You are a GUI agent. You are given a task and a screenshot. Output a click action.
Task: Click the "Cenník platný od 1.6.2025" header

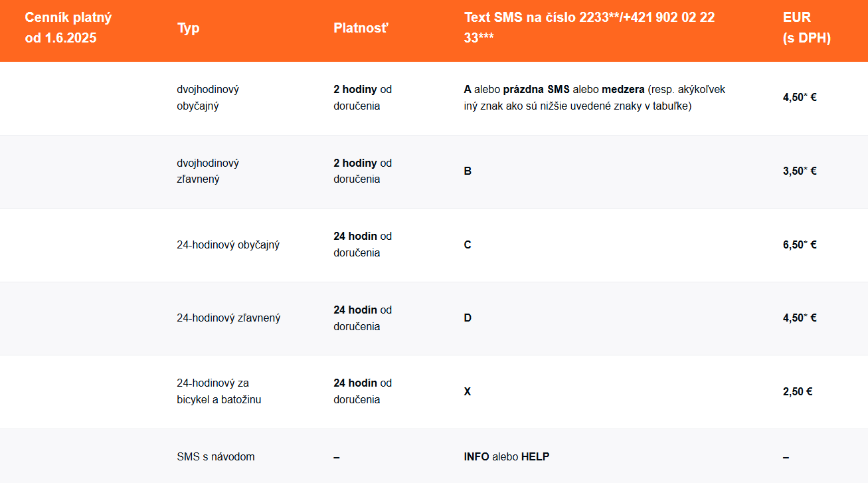pos(68,28)
